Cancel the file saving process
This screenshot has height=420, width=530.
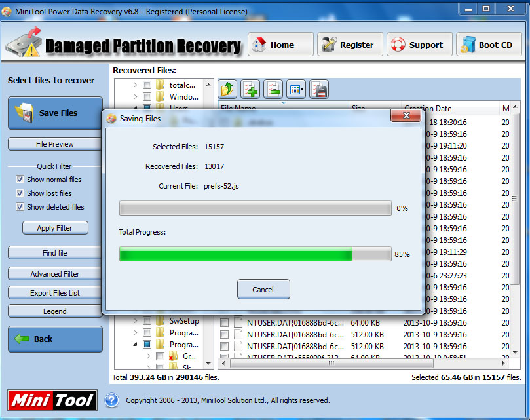(x=263, y=290)
